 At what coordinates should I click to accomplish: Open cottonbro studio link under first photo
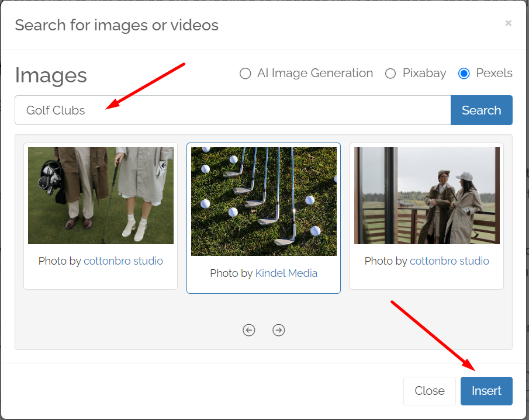coord(123,261)
